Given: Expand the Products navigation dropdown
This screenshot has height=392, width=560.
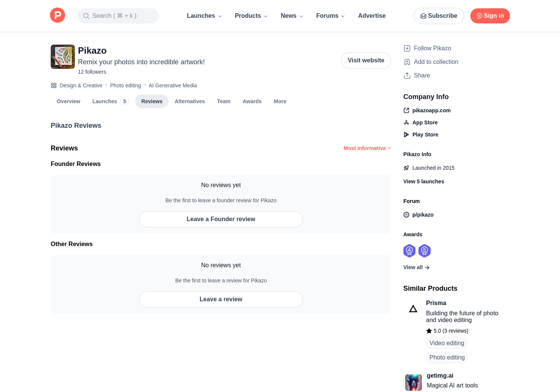Looking at the screenshot, I should (251, 16).
